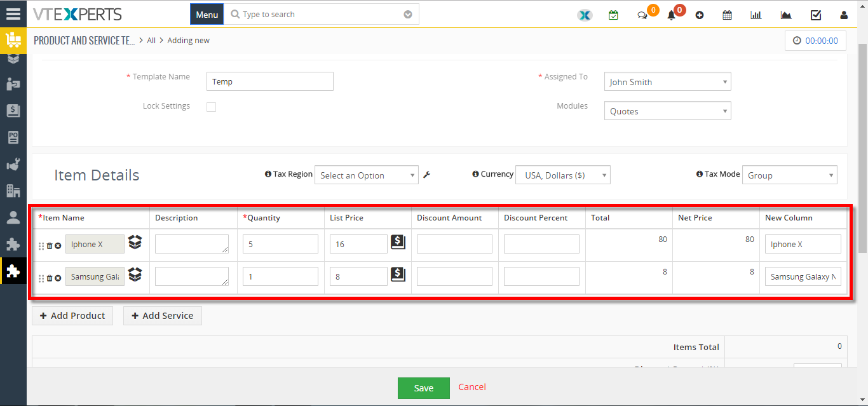Click the highlighted white puzzle piece icon

(x=13, y=271)
